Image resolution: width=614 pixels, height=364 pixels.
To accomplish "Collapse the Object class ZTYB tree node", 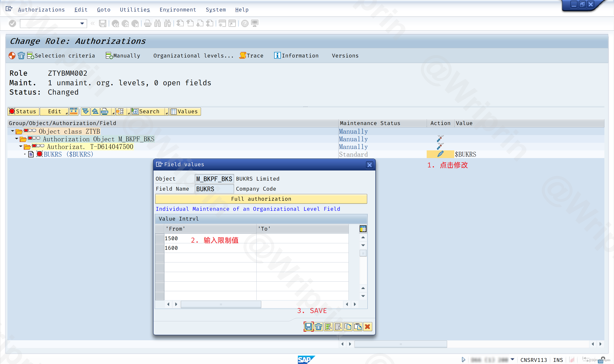I will (x=12, y=131).
